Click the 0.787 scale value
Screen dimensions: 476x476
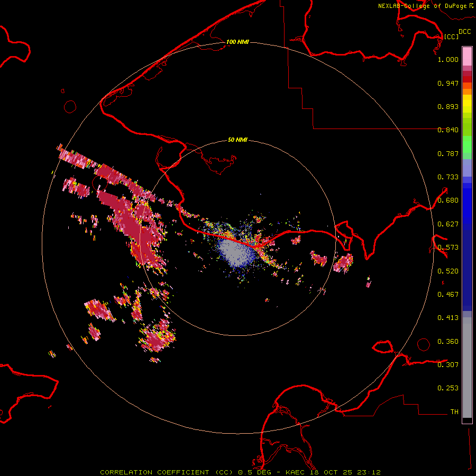click(448, 153)
